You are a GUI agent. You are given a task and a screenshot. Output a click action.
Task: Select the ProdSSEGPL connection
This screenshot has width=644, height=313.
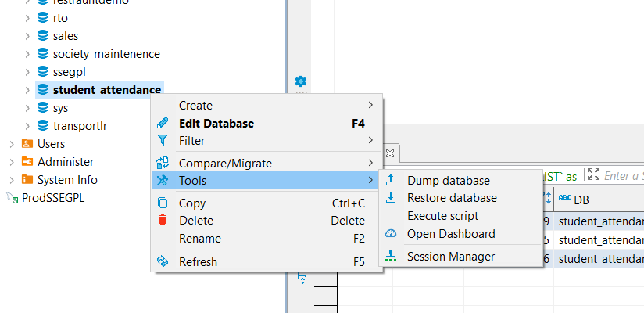(x=53, y=198)
